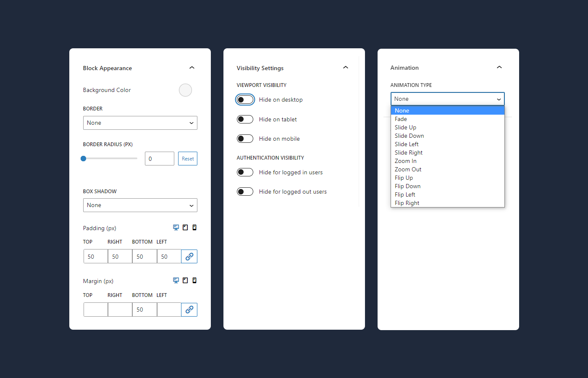This screenshot has height=378, width=588.
Task: Toggle Hide for logged out users
Action: pyautogui.click(x=245, y=192)
